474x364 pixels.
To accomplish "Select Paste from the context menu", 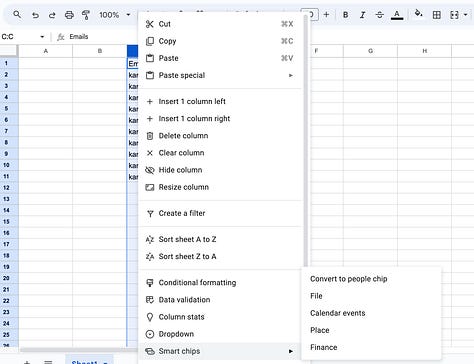I will click(220, 58).
